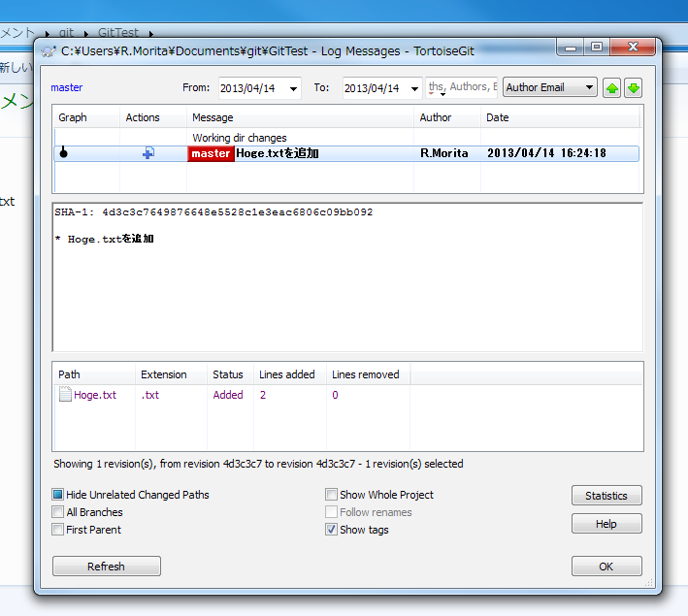Click the Refresh button
This screenshot has width=688, height=616.
point(107,566)
